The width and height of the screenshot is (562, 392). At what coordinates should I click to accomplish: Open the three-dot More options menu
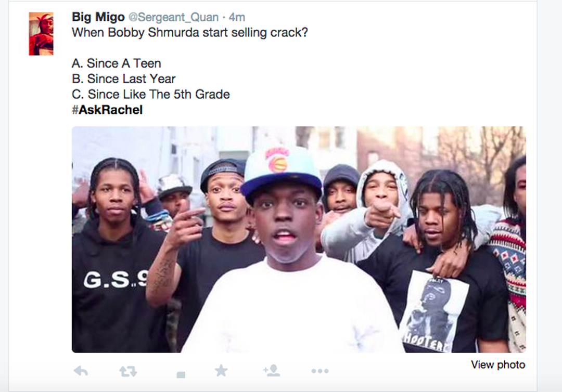tap(320, 371)
